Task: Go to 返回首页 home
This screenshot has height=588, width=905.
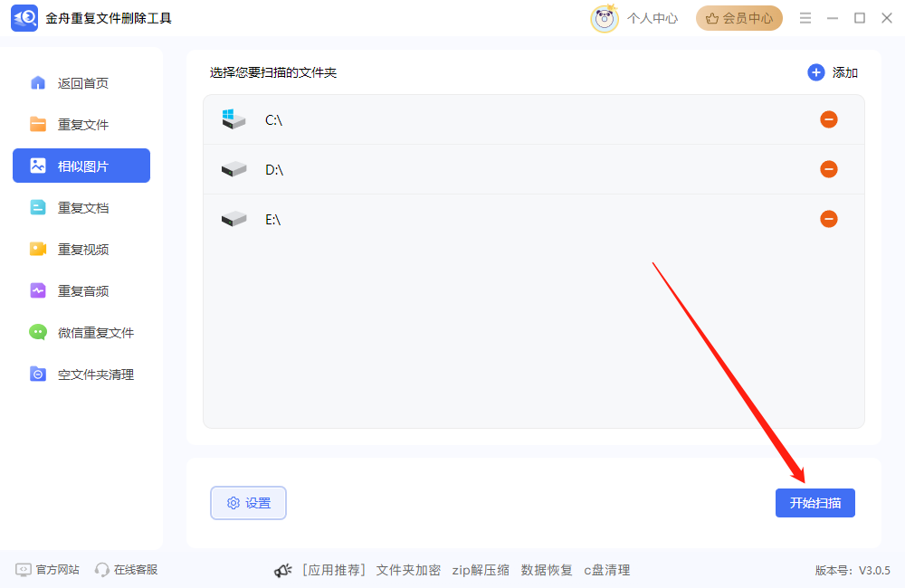Action: click(x=81, y=83)
